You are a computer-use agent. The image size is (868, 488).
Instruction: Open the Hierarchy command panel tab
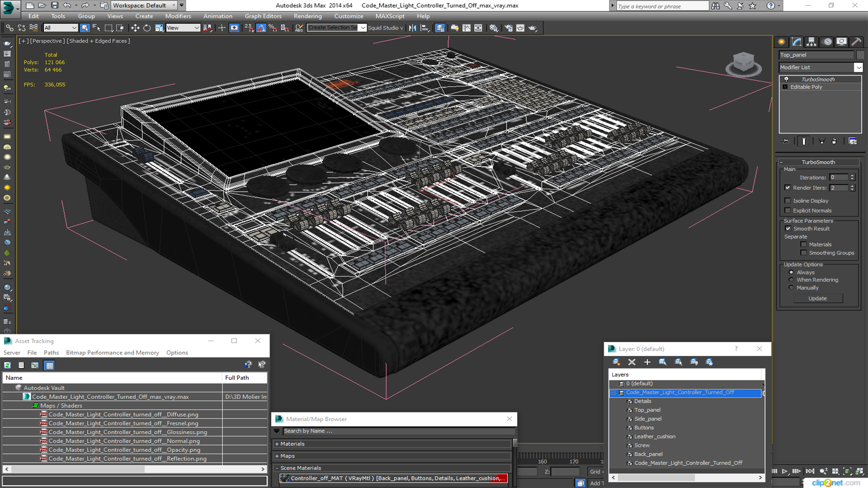point(811,42)
